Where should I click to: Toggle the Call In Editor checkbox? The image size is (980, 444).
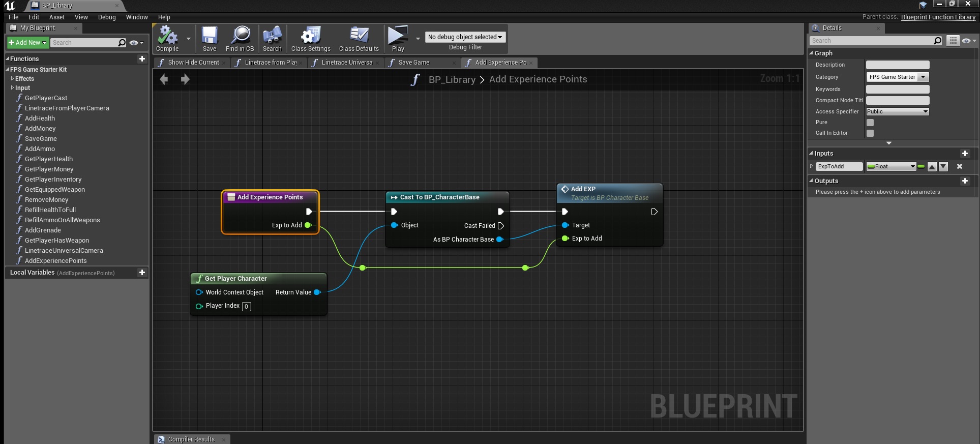pyautogui.click(x=870, y=133)
